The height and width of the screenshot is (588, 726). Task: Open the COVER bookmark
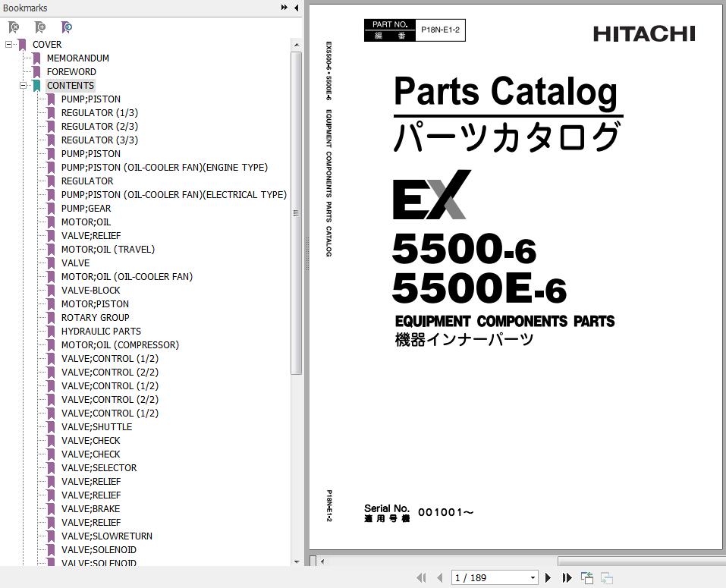(47, 45)
